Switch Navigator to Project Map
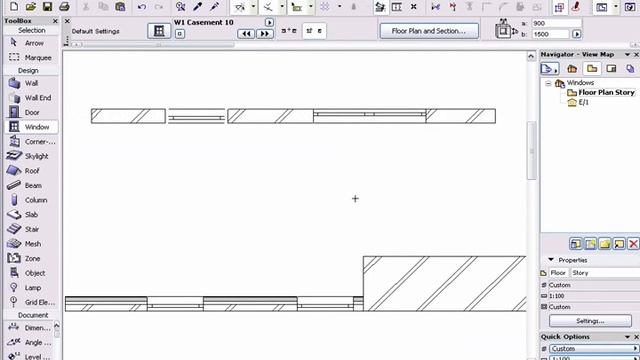 572,69
